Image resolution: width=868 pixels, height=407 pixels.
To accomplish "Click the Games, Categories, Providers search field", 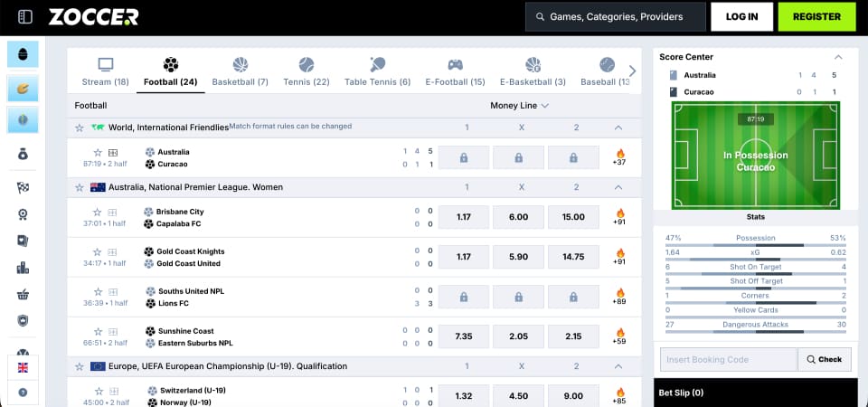I will pyautogui.click(x=616, y=16).
